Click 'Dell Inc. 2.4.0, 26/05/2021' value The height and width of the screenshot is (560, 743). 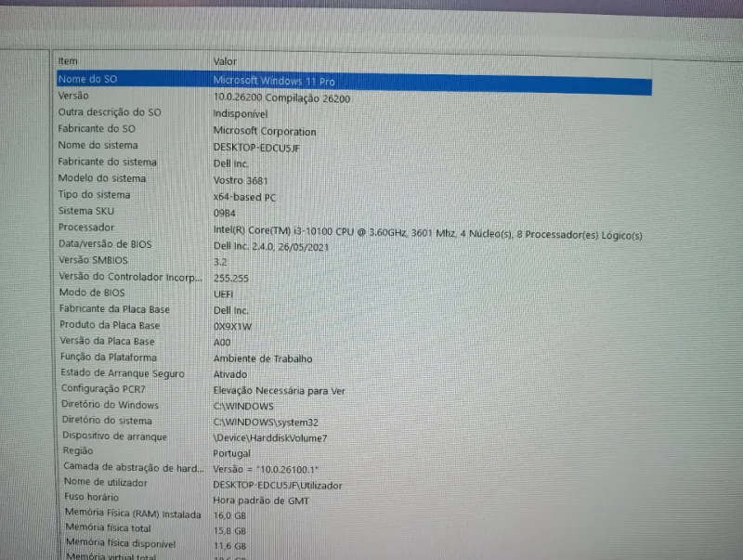click(x=271, y=246)
